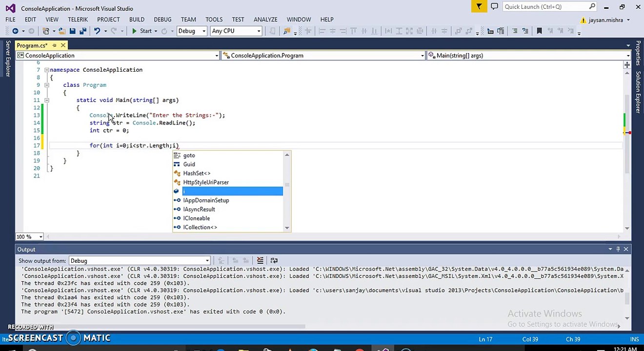Expand the Main(string[] args) member dropdown
The image size is (644, 351).
point(628,56)
